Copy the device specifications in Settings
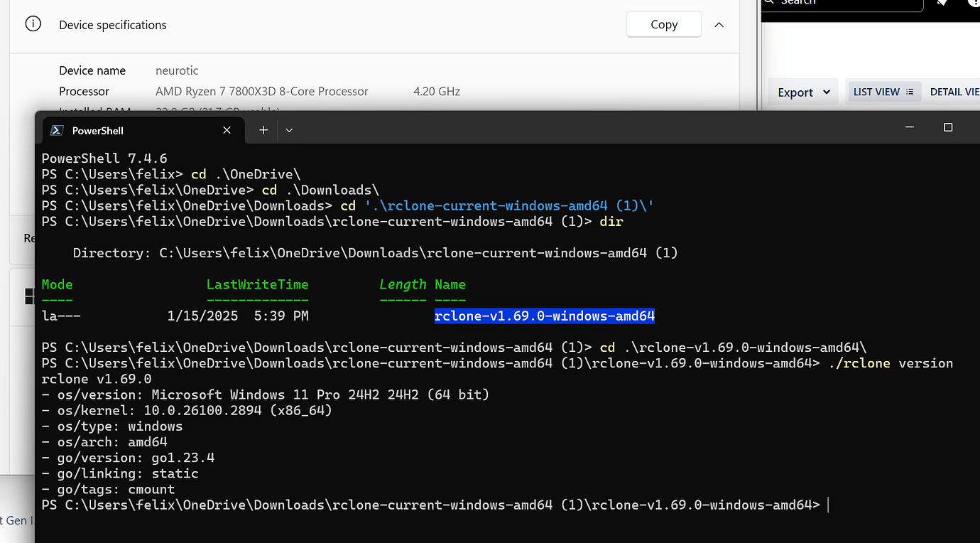 [664, 24]
